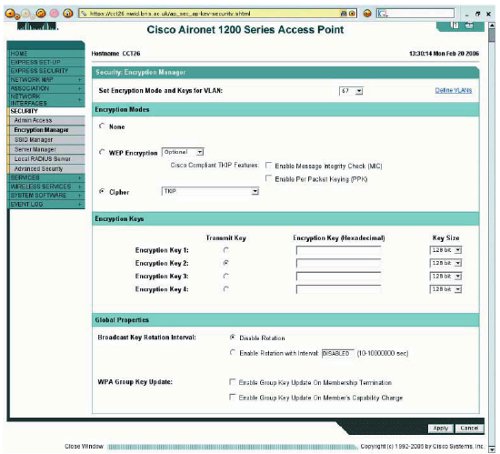Set Encryption Key 2 as transmit key
The width and height of the screenshot is (500, 454).
tap(226, 263)
